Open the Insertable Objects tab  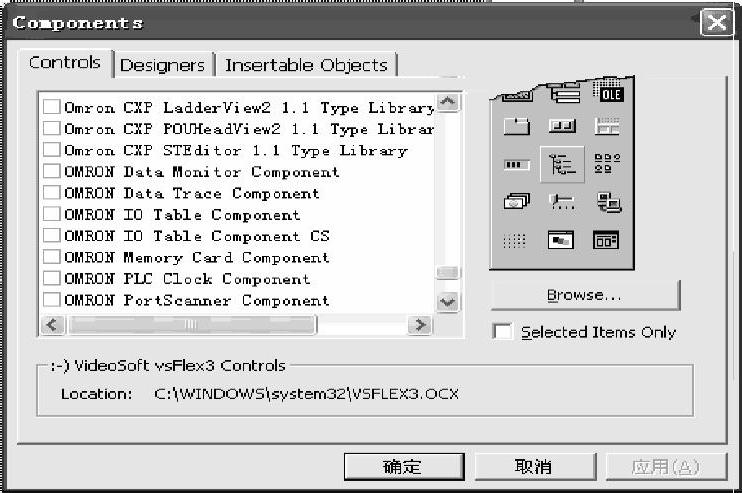tap(306, 65)
